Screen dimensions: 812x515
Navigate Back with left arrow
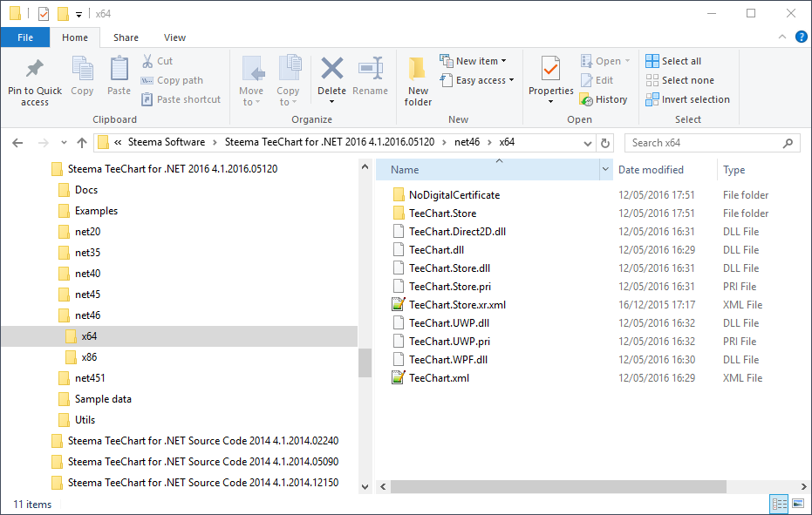[x=17, y=143]
